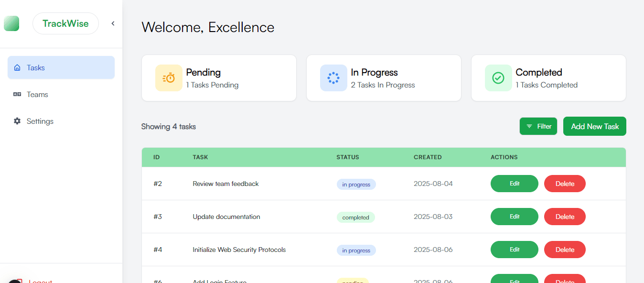Viewport: 644px width, 283px height.
Task: Edit the Review team feedback task
Action: [514, 184]
